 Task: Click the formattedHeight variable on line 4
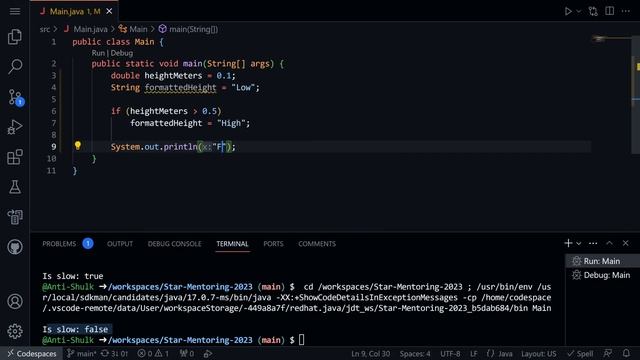pyautogui.click(x=180, y=87)
